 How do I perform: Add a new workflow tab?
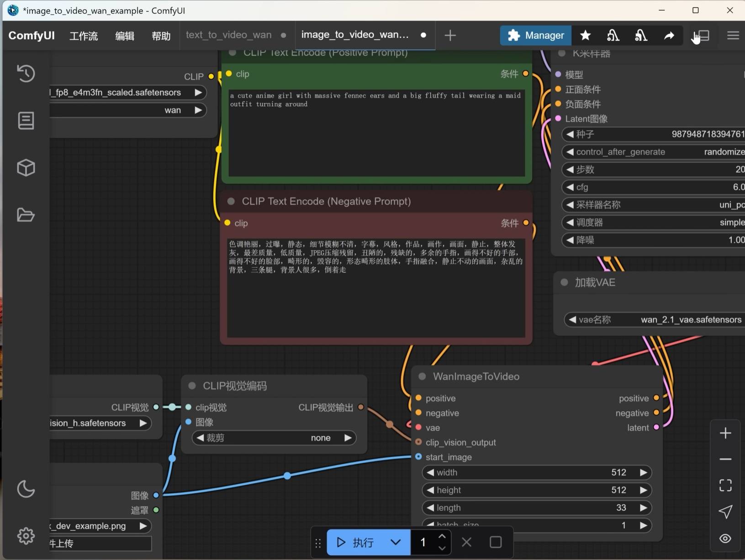(450, 35)
